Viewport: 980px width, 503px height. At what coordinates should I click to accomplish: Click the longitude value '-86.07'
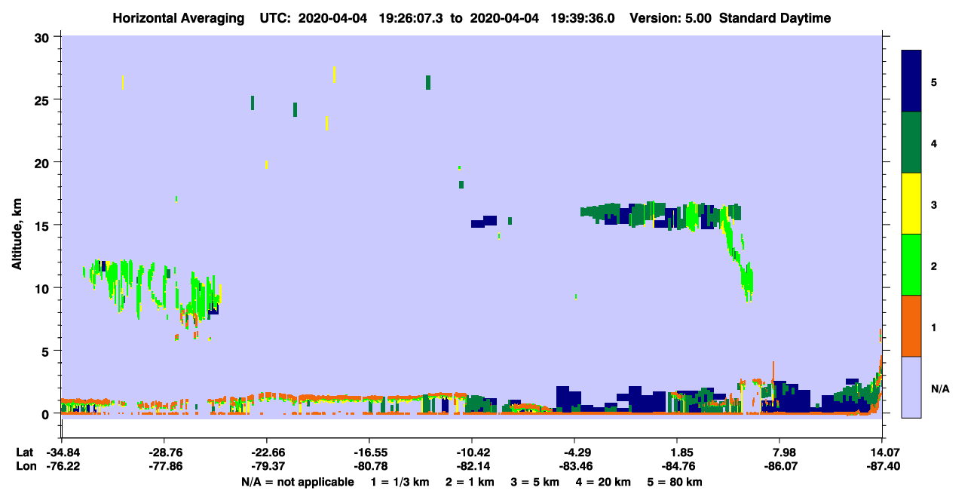coord(779,467)
